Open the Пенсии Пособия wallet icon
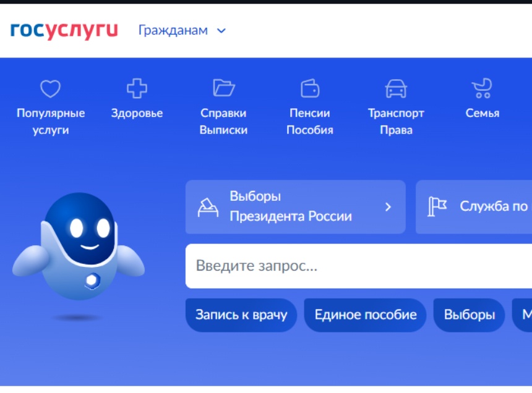 pos(310,88)
